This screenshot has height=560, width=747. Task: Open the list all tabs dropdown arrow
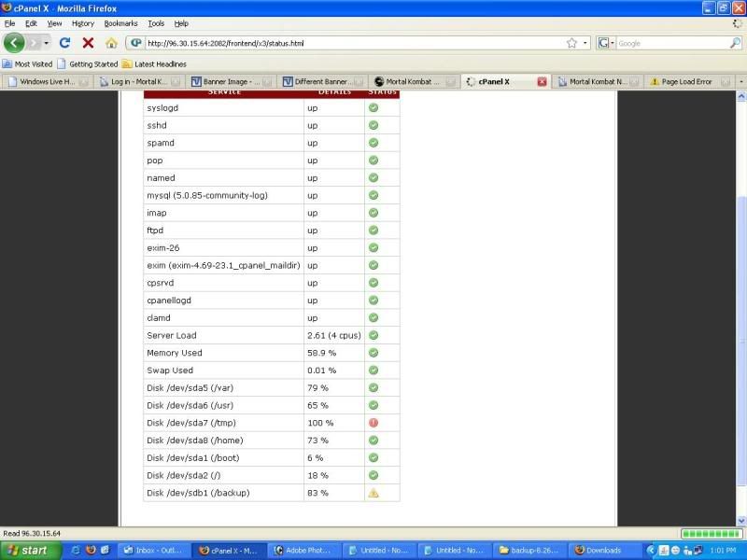click(740, 82)
